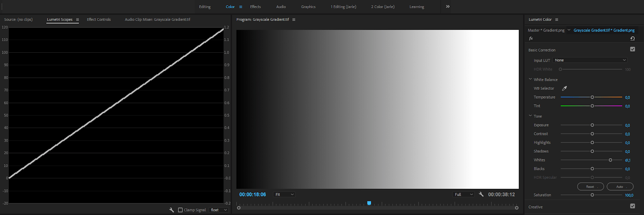644x215 pixels.
Task: Switch to the Effects workspace
Action: (x=255, y=7)
